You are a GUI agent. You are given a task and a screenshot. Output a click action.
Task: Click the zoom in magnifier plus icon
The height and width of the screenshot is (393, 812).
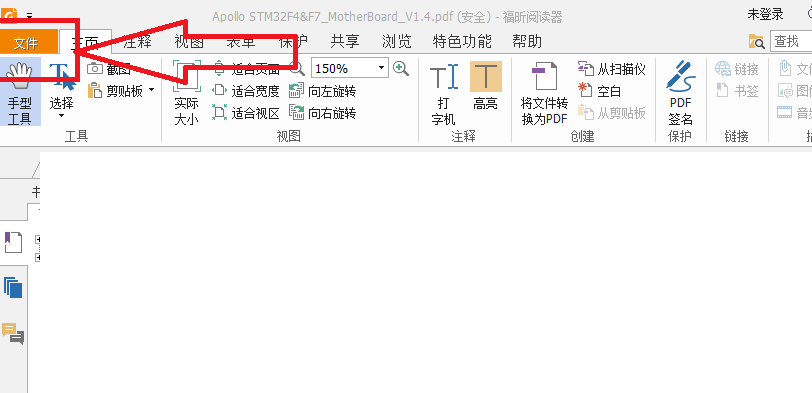pyautogui.click(x=401, y=68)
